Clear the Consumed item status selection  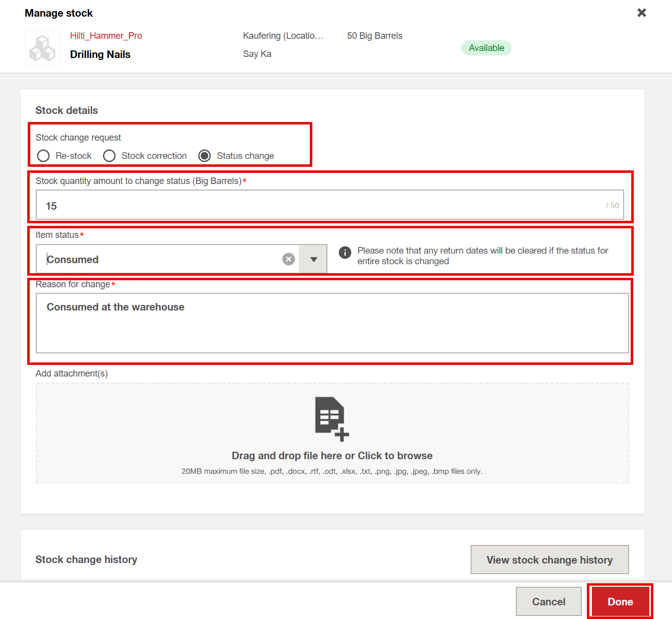289,259
